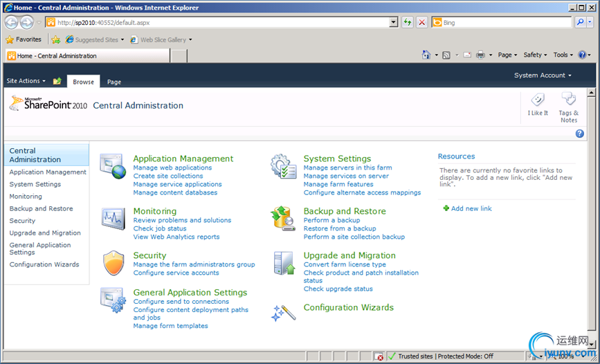Click the Bing search magnifier button
The height and width of the screenshot is (364, 600).
[580, 23]
